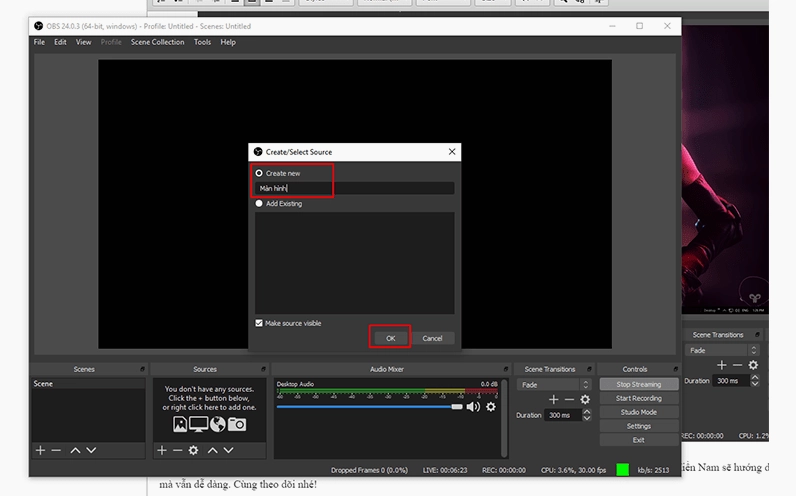The image size is (796, 496).
Task: Click the Duration 300 ms spinner arrows
Action: point(586,415)
